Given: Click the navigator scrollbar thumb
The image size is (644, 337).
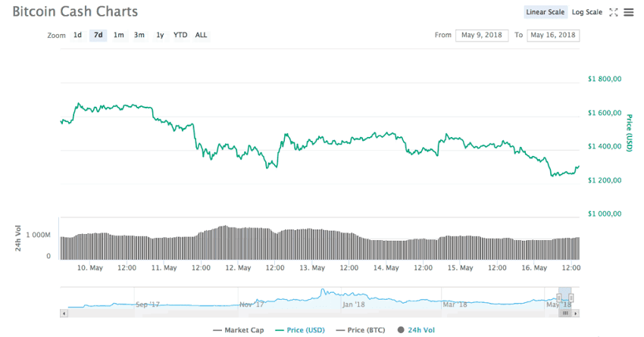Looking at the screenshot, I should click(x=564, y=312).
